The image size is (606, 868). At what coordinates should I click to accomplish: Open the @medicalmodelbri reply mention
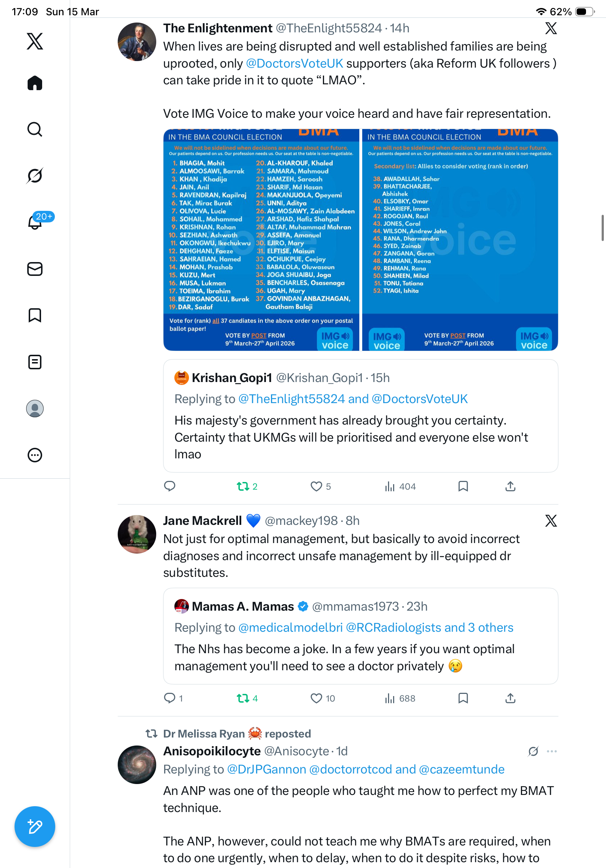click(290, 627)
